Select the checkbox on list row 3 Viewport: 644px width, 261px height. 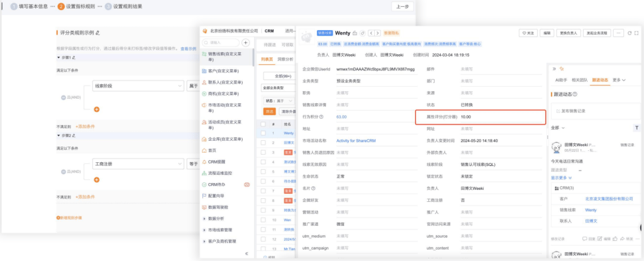pyautogui.click(x=264, y=152)
